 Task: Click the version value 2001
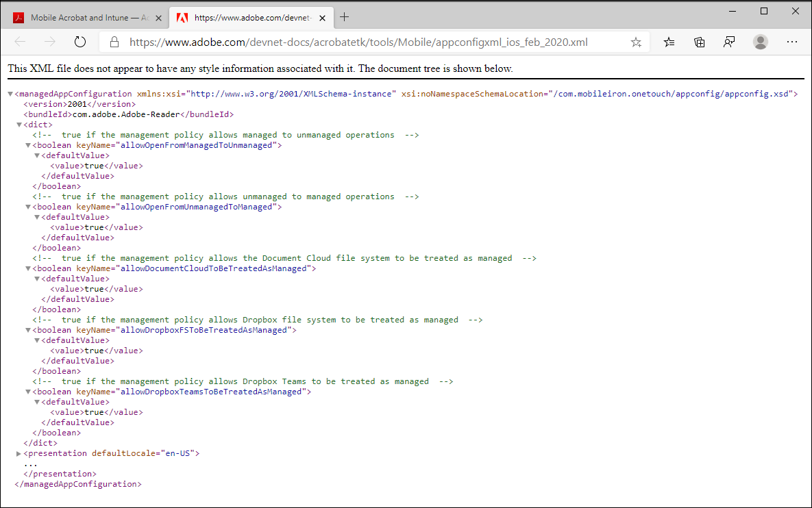pos(77,104)
